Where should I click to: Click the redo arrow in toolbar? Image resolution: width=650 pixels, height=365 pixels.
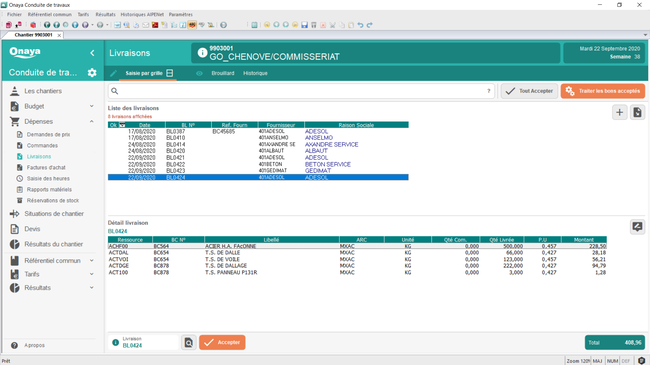point(369,25)
